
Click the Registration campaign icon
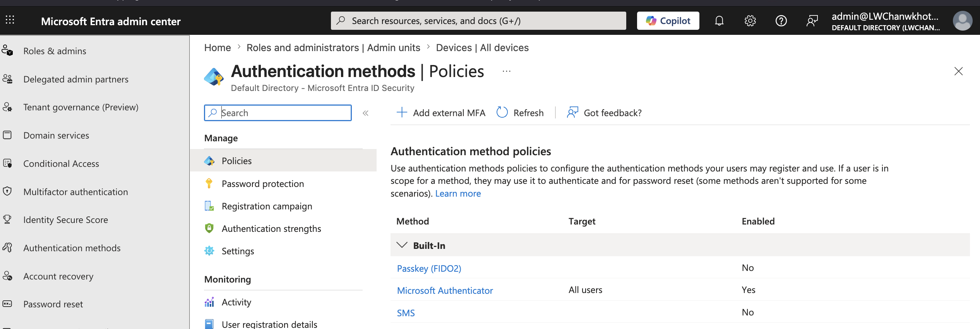209,206
